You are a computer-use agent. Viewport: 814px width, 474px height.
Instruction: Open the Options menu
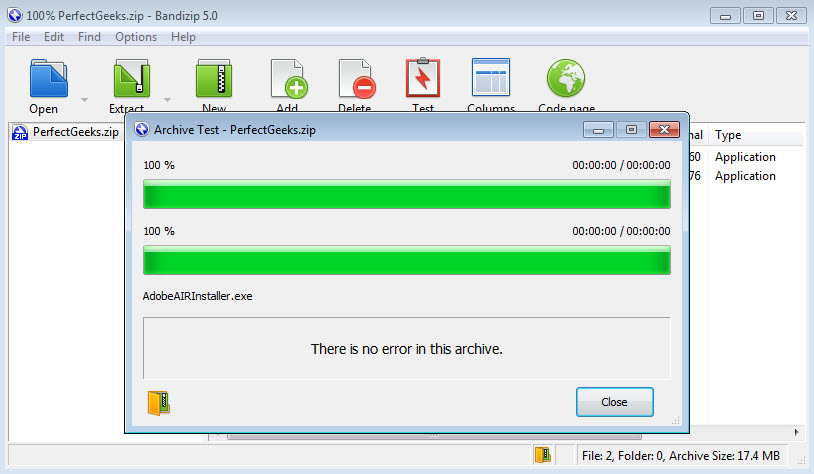coord(136,37)
